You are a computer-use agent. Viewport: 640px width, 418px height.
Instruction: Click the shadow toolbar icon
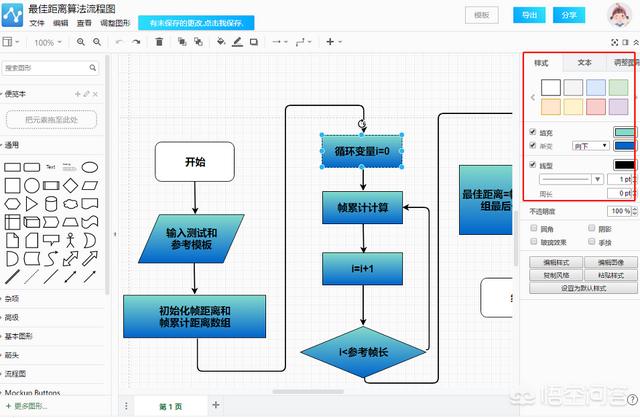(254, 42)
